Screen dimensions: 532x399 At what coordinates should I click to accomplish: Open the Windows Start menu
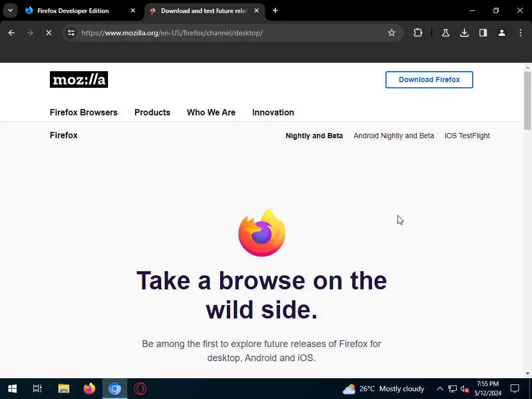(x=12, y=389)
